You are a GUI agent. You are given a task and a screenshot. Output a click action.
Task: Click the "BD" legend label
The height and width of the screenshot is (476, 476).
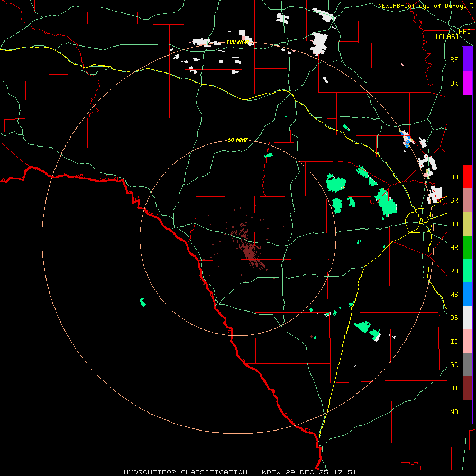coord(454,224)
